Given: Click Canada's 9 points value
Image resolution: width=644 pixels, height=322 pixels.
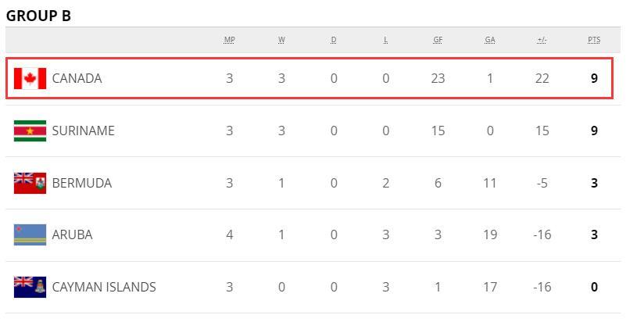Looking at the screenshot, I should click(x=594, y=78).
